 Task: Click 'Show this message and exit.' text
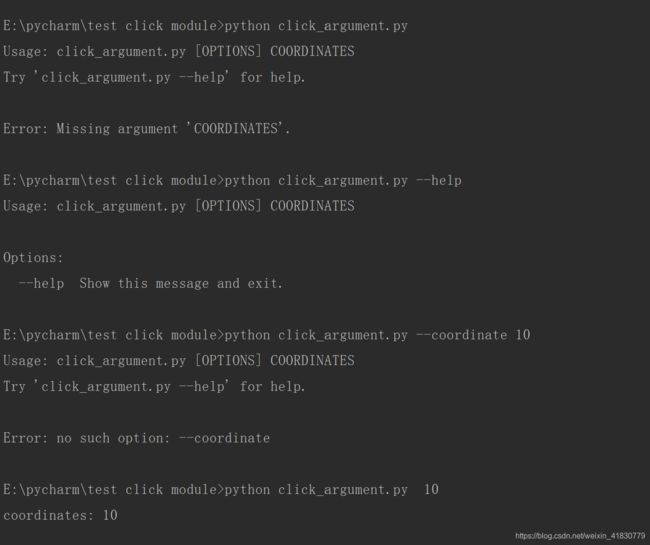181,283
